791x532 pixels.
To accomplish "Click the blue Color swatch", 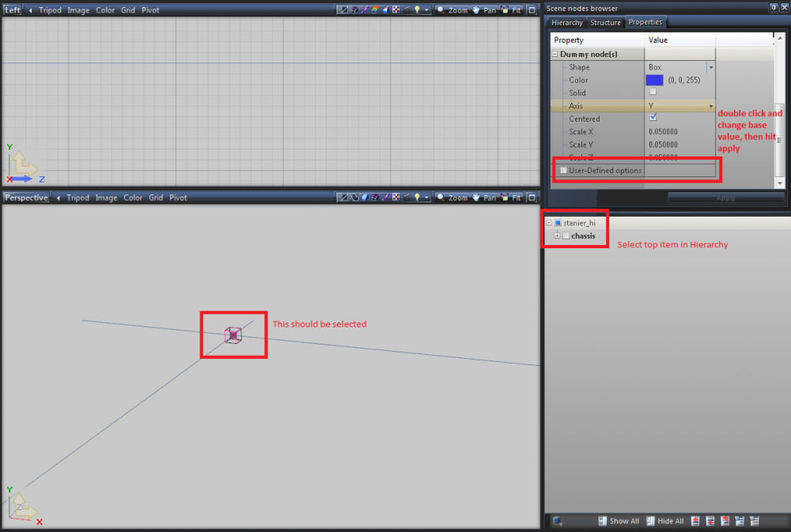I will [654, 80].
